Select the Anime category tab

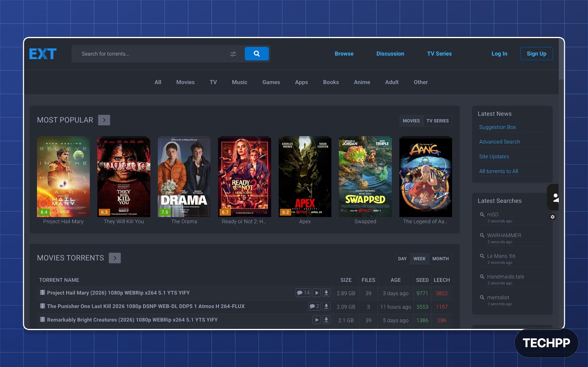(362, 82)
